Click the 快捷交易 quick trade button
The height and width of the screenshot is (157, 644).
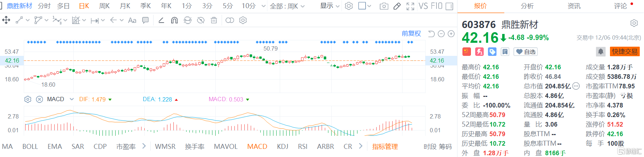click(625, 52)
